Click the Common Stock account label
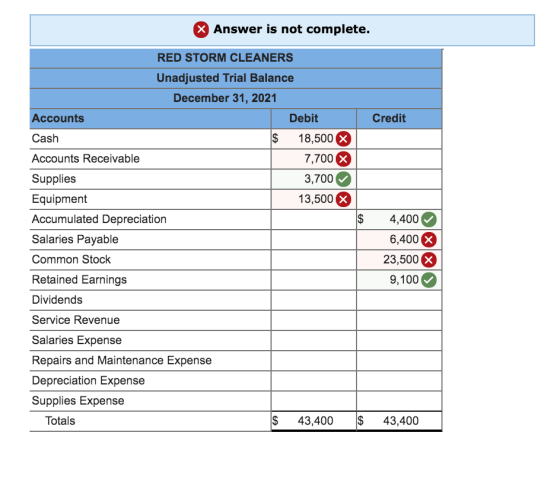Screen dimensions: 560x477 click(71, 260)
